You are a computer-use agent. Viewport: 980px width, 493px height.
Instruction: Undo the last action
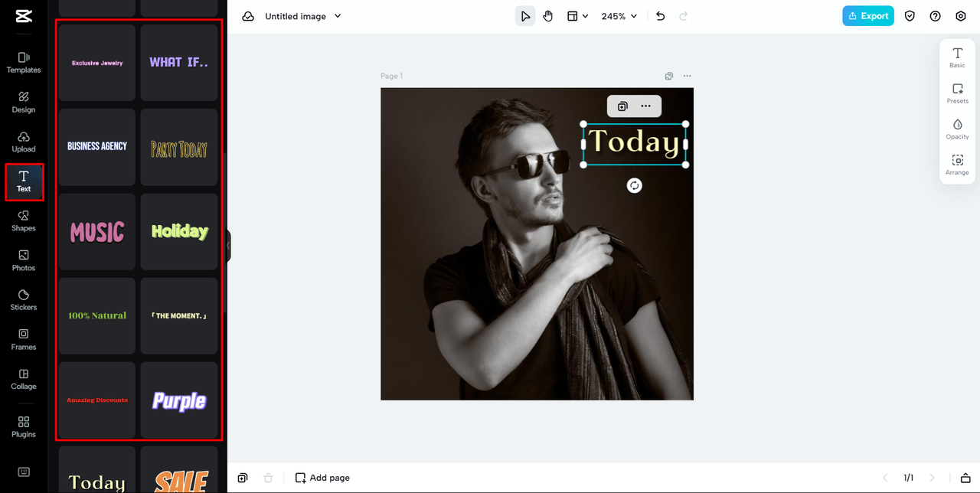(x=661, y=16)
